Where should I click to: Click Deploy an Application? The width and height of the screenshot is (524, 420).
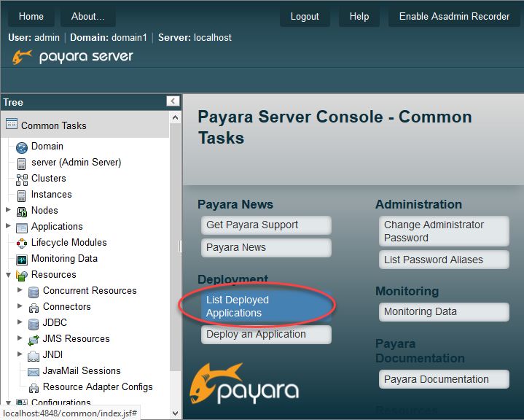(x=266, y=335)
